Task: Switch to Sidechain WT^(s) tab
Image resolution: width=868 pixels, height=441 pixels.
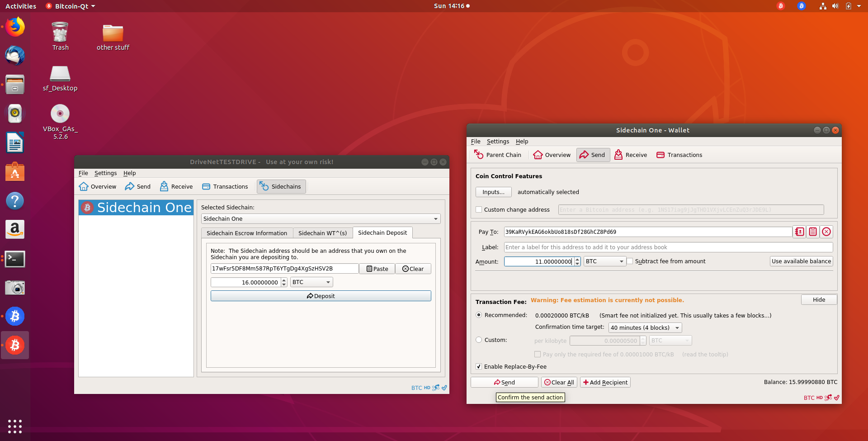Action: coord(322,233)
